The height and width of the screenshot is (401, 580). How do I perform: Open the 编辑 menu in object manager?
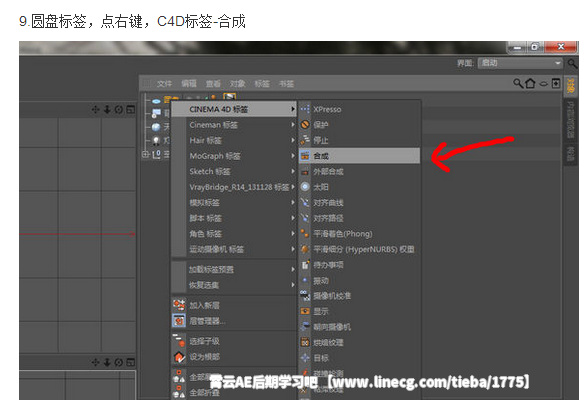coord(188,84)
